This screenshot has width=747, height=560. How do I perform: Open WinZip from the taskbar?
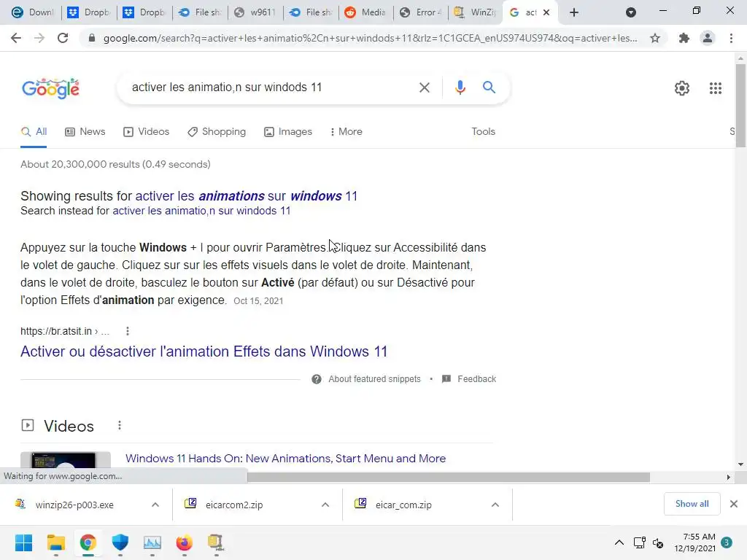216,542
